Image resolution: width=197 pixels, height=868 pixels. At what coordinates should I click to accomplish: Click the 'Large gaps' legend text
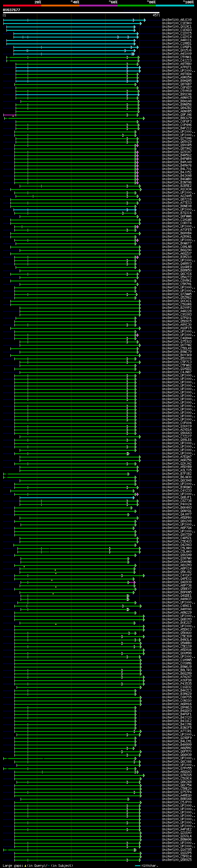[13, 865]
